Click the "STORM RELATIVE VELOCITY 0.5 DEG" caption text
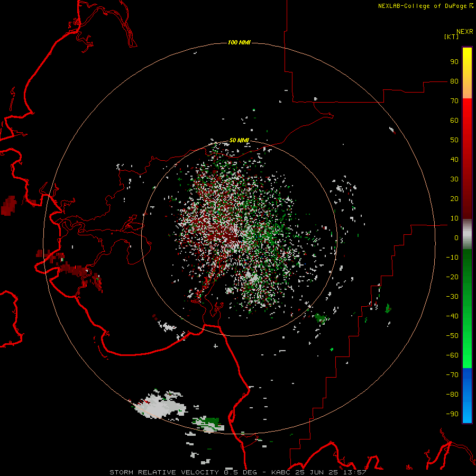476x476 pixels. coord(183,472)
